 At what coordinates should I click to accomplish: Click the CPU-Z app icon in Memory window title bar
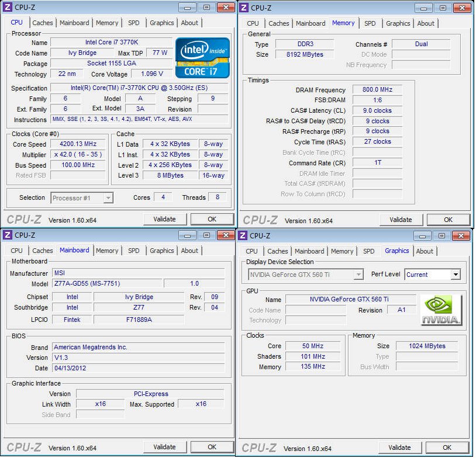tap(244, 8)
